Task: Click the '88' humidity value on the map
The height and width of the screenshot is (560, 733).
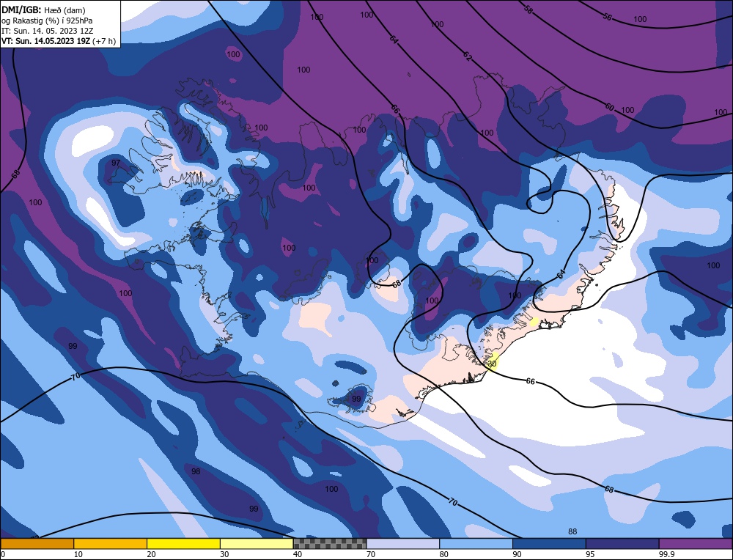Action: (x=572, y=531)
